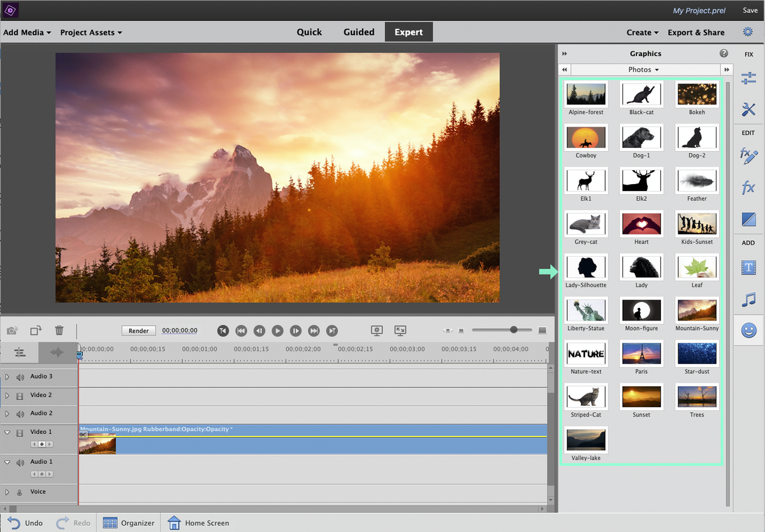Click the timeline zoom in icon
765x532 pixels.
543,330
